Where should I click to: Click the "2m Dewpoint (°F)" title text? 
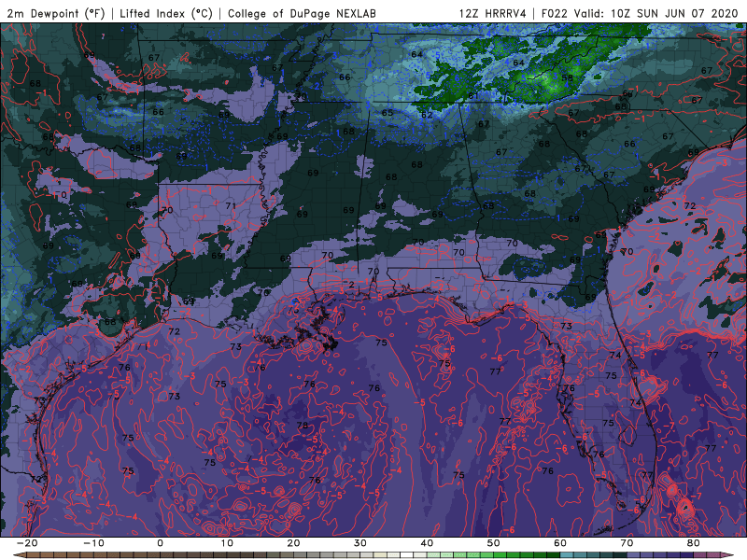(55, 13)
